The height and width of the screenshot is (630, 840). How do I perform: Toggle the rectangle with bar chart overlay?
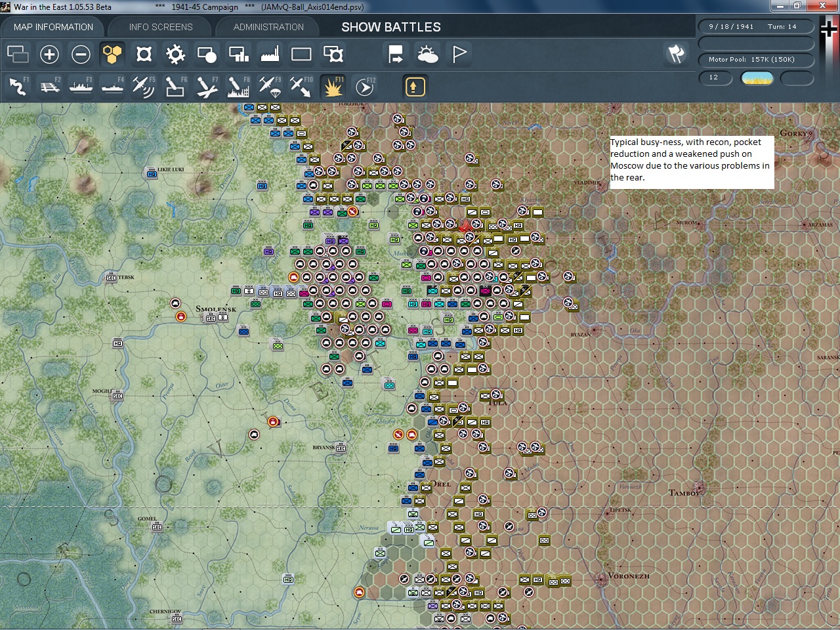point(238,54)
